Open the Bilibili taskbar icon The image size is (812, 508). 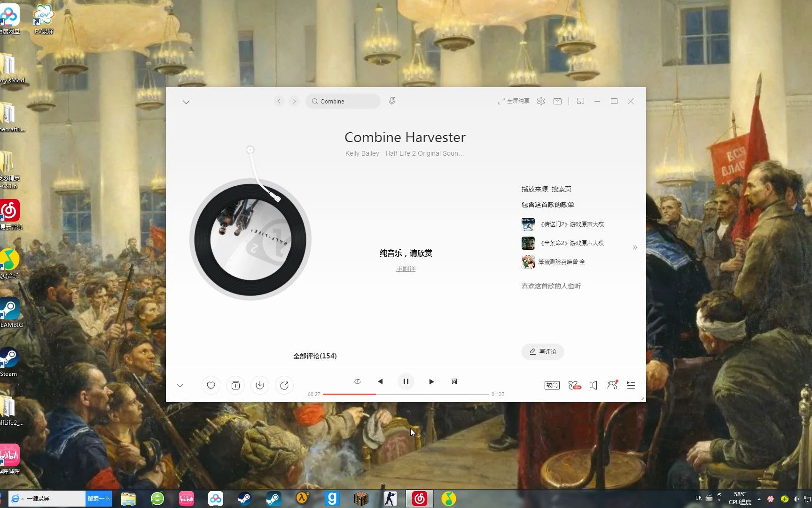click(x=187, y=499)
